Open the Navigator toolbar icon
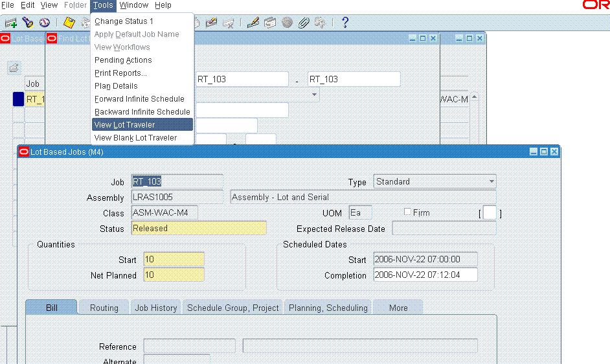Viewport: 610px width, 364px height. [44, 23]
